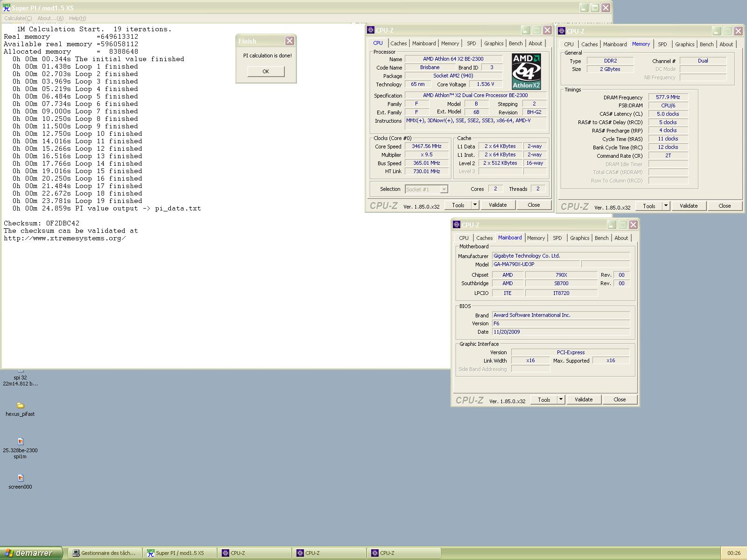
Task: Open the Calculate menu in Super PI
Action: click(18, 18)
